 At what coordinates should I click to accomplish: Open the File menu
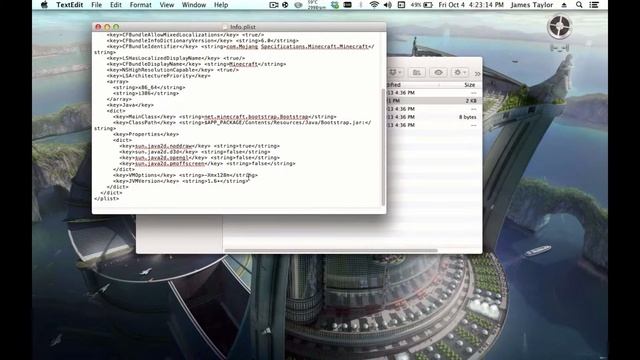(96, 5)
